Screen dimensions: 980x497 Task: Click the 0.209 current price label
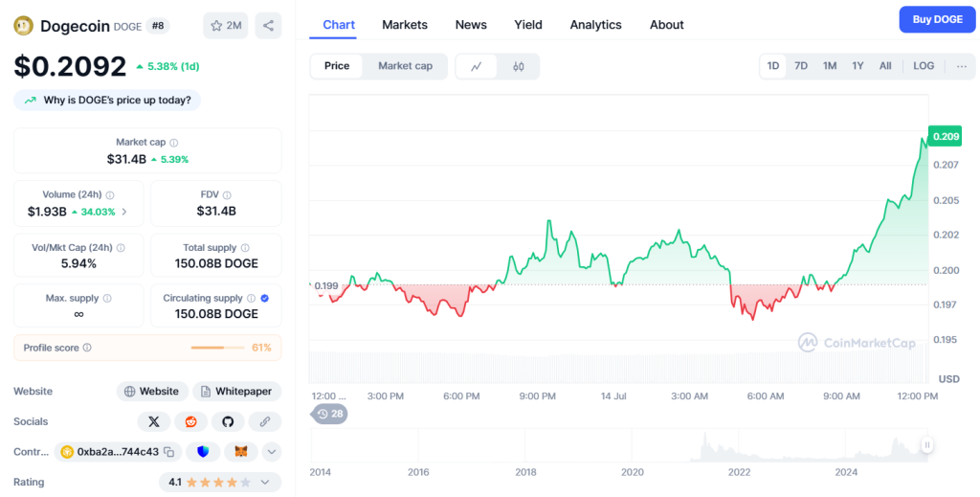[x=945, y=136]
